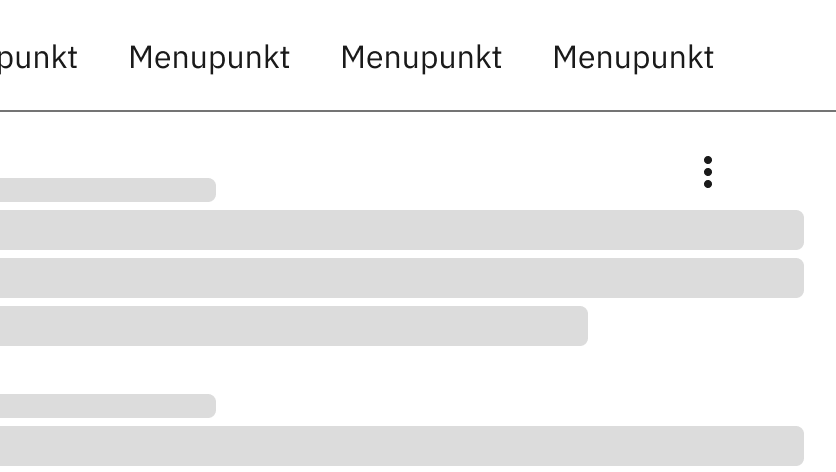
Task: Click the bottom dot of the kebab icon
Action: coord(708,184)
